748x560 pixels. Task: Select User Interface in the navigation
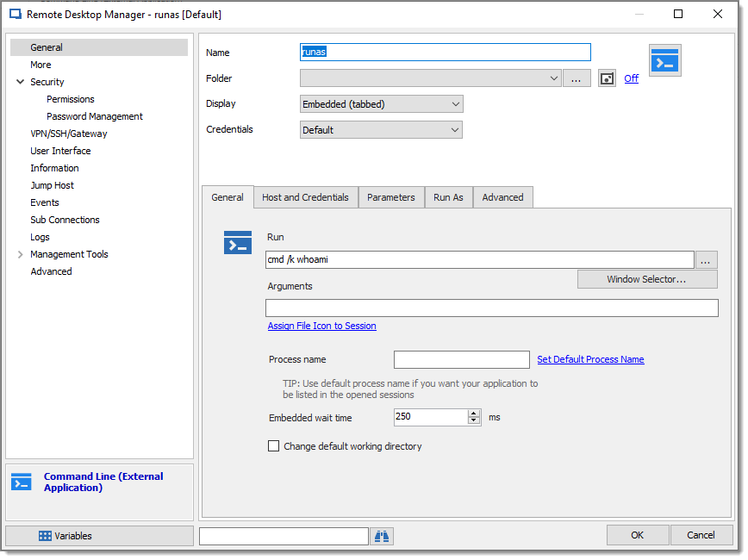60,151
